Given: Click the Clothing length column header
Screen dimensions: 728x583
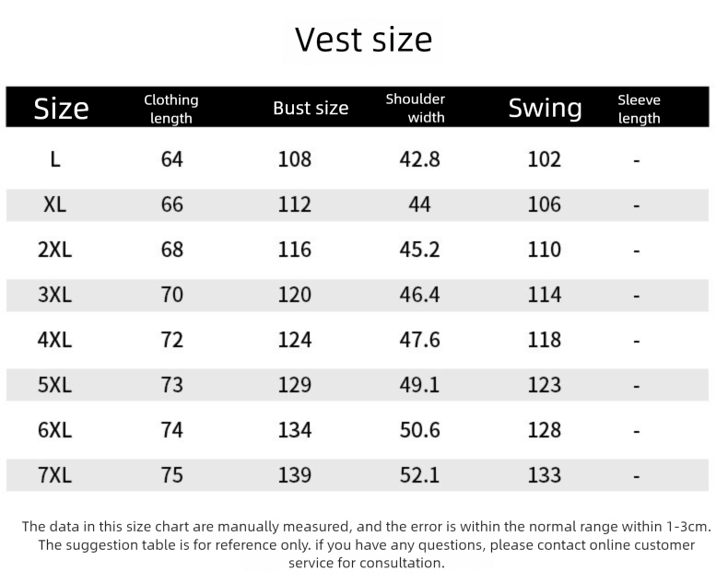Looking at the screenshot, I should click(x=171, y=109).
